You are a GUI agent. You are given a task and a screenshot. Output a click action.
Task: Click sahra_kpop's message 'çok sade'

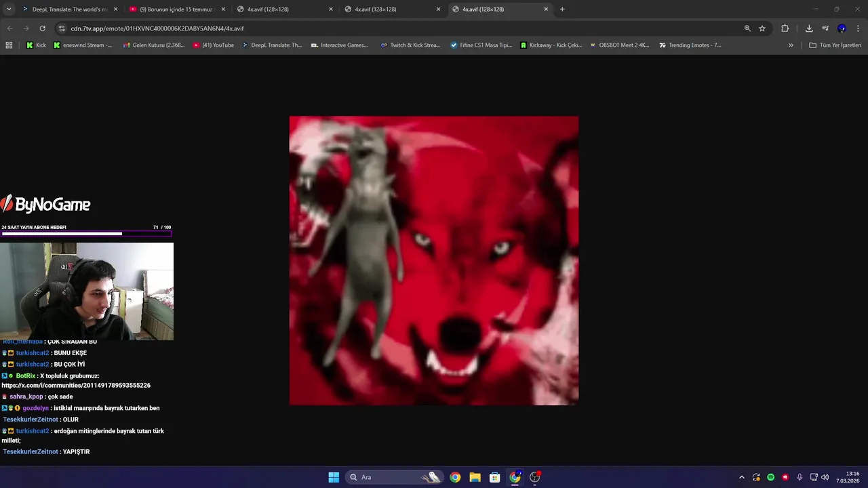coord(60,397)
